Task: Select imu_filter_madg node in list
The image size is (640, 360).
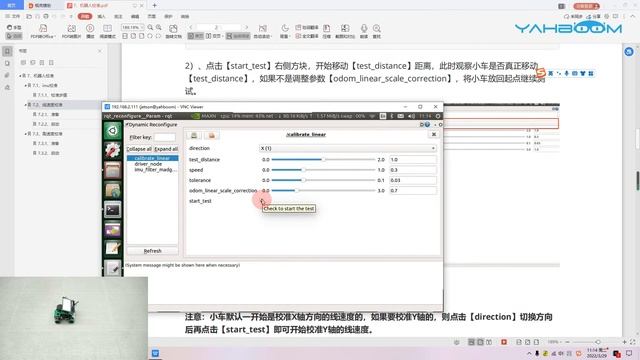Action: coord(156,169)
